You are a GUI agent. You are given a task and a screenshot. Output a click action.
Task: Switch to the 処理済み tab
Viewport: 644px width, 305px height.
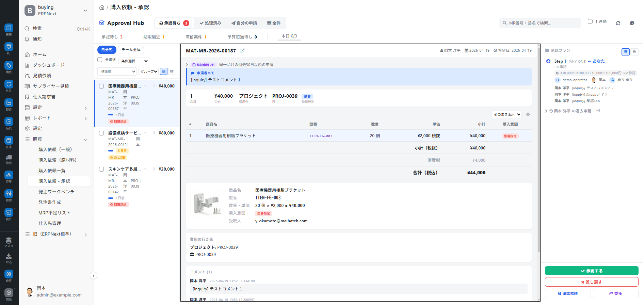(210, 23)
